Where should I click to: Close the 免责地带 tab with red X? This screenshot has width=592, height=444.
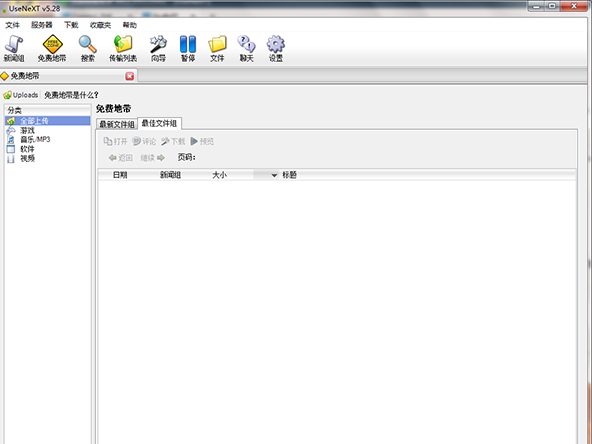click(x=130, y=76)
